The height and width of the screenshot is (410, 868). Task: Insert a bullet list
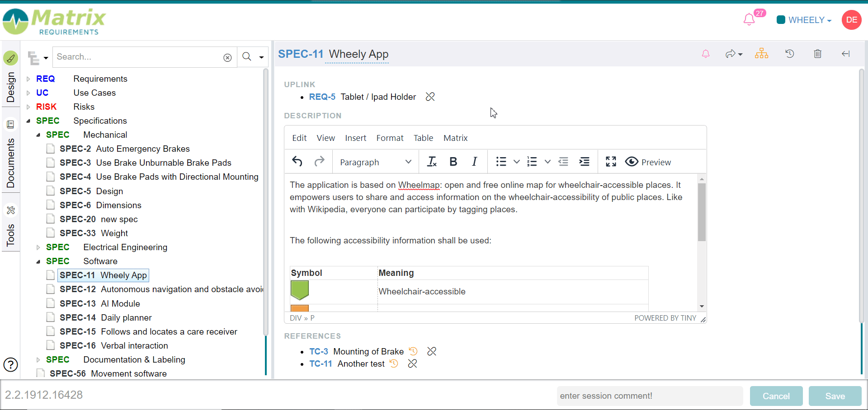point(501,162)
